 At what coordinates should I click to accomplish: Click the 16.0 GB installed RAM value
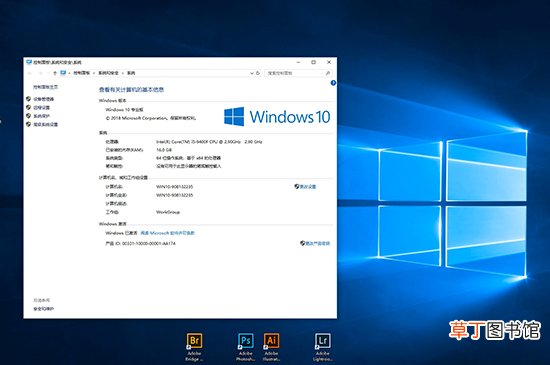[163, 150]
